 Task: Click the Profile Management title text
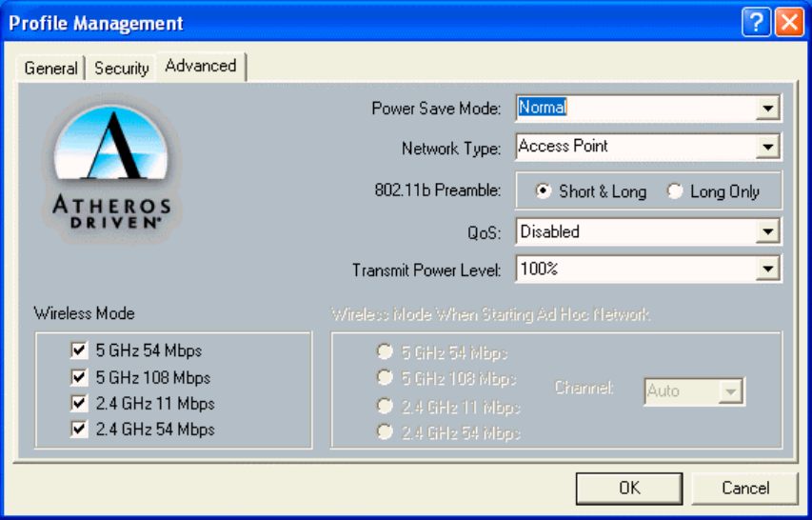(96, 23)
